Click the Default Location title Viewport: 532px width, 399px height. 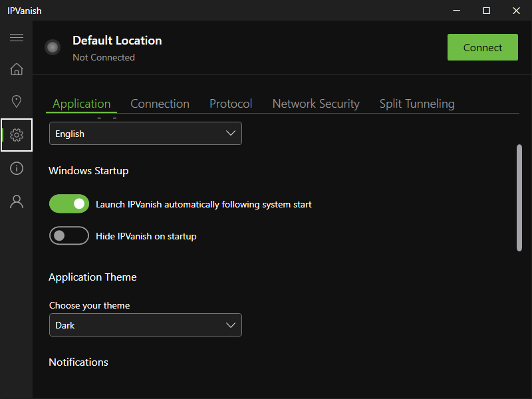(117, 41)
